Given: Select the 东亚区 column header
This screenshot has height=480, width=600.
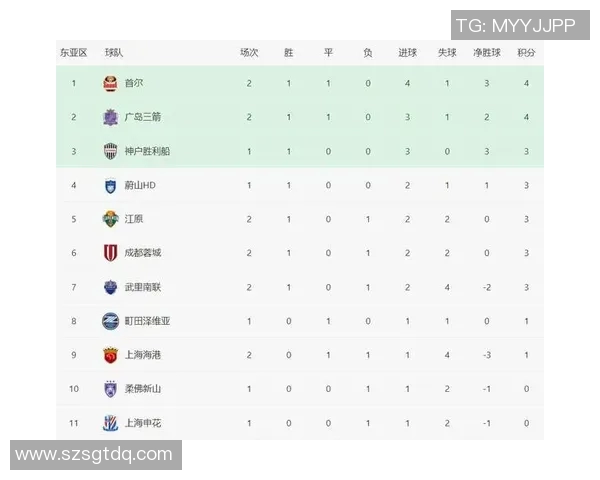Looking at the screenshot, I should click(x=73, y=52).
